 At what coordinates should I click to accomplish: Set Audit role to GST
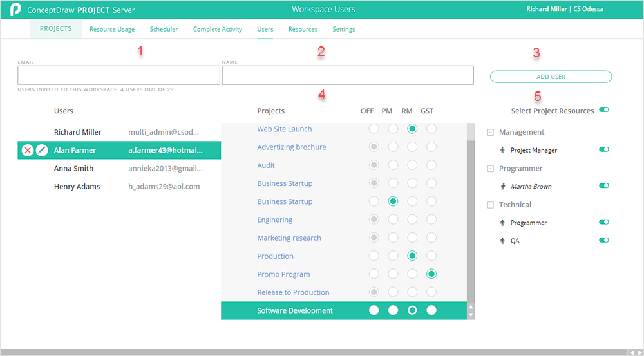tap(431, 165)
